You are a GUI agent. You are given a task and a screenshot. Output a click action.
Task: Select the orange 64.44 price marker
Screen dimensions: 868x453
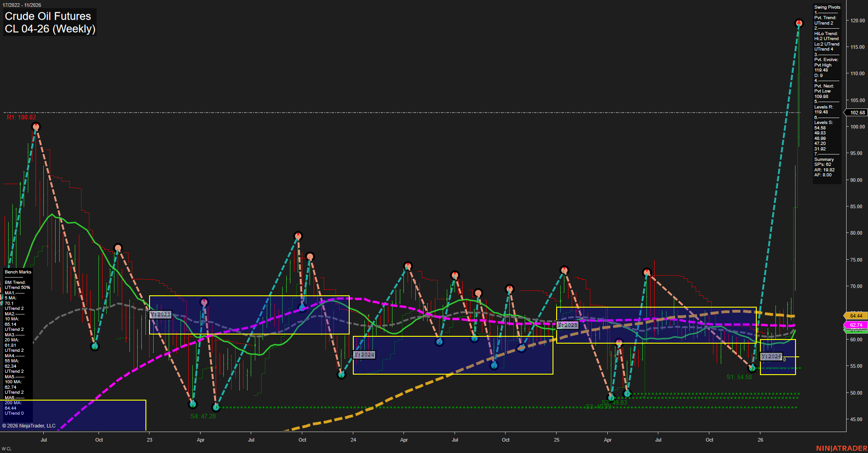(x=855, y=315)
